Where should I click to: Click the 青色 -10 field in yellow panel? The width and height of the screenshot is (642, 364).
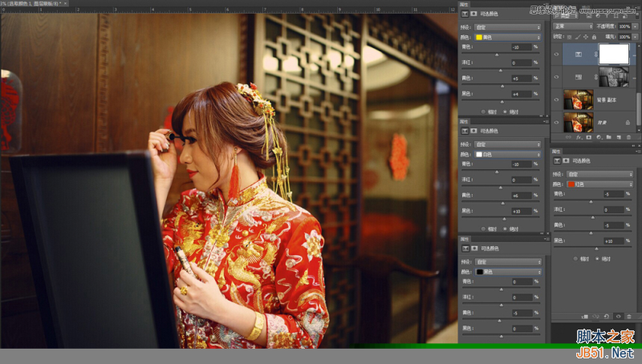tap(521, 47)
